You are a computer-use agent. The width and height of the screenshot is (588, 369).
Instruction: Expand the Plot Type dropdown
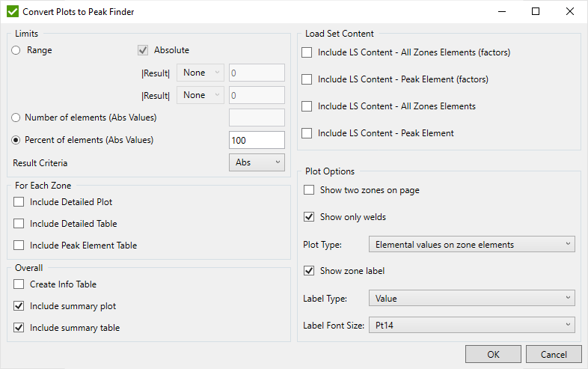471,244
